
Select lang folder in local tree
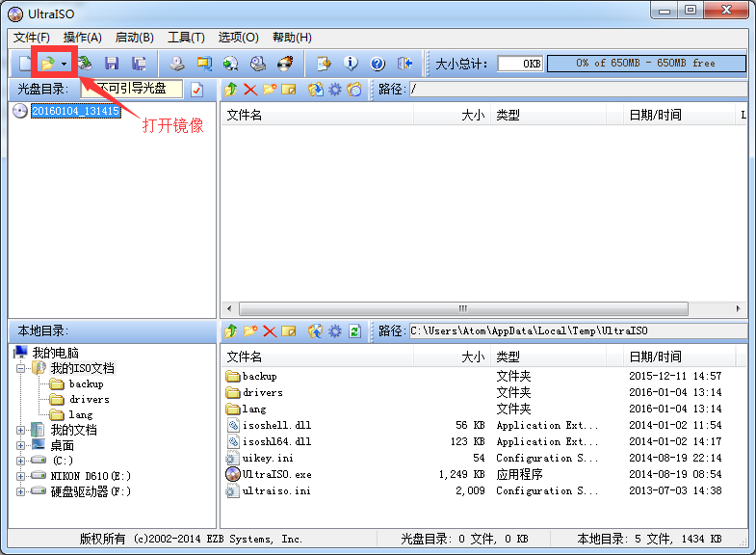81,414
